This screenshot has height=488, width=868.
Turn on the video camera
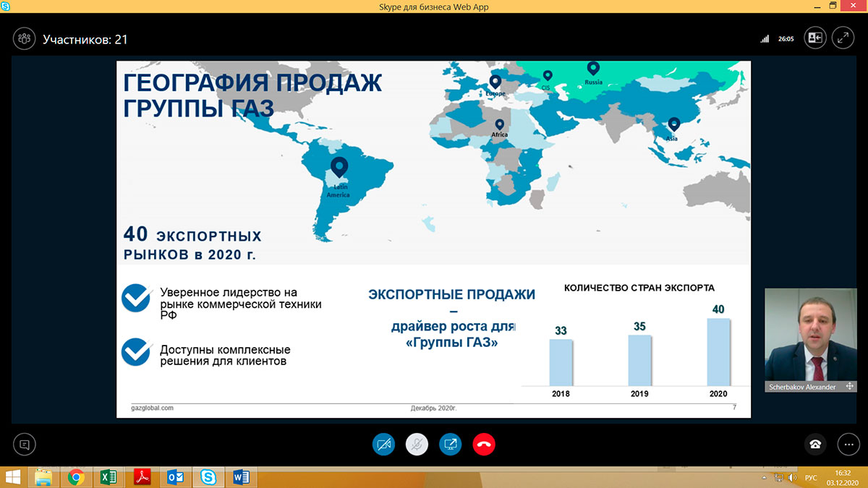pos(383,445)
